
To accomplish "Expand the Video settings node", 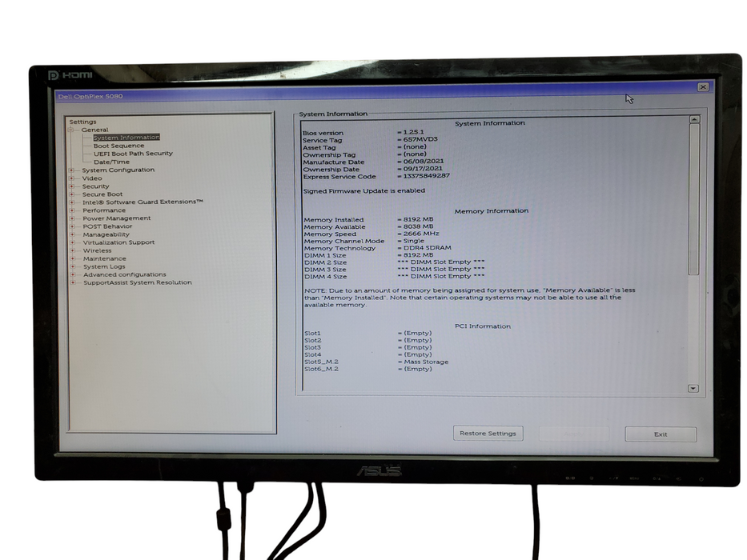I will tap(71, 178).
